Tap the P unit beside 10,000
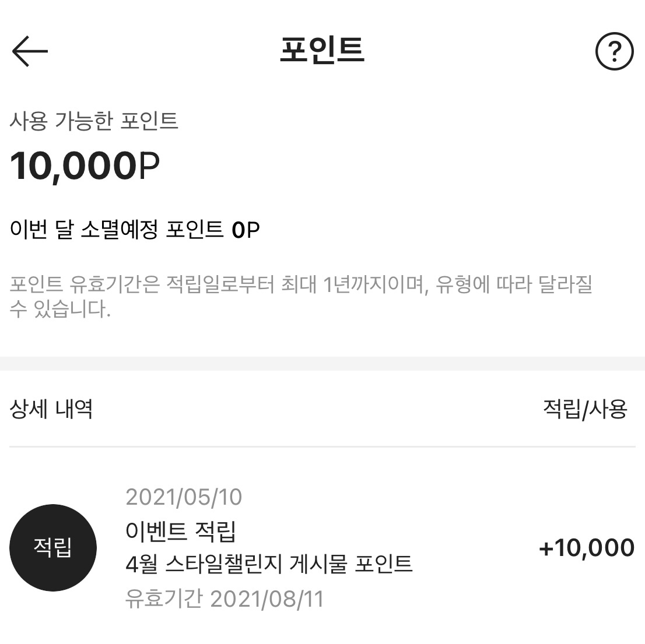The image size is (645, 644). [149, 166]
